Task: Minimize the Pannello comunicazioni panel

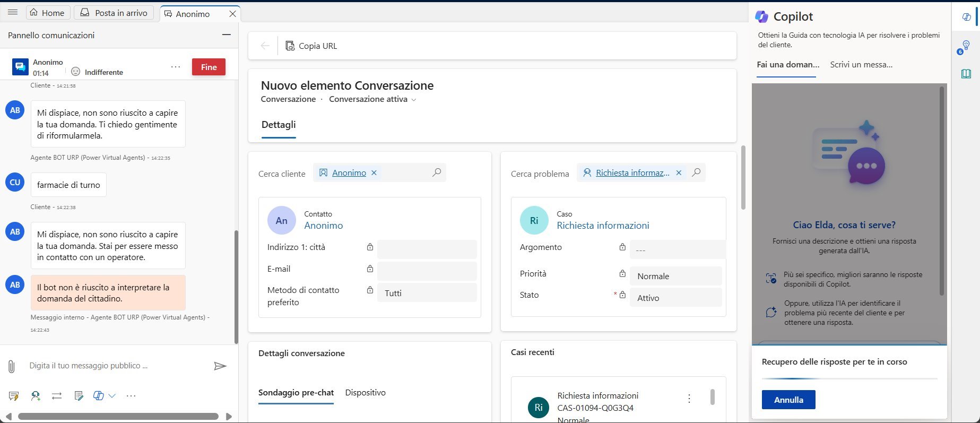Action: click(227, 35)
